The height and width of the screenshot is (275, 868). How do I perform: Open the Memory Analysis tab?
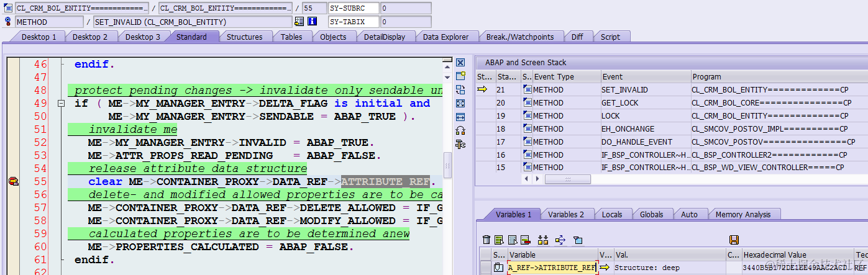(x=742, y=214)
